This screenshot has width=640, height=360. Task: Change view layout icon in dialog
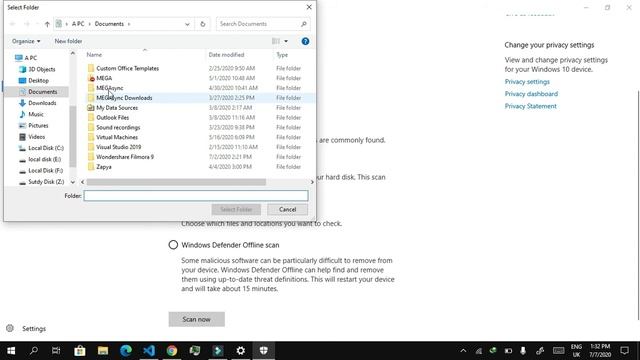point(276,41)
